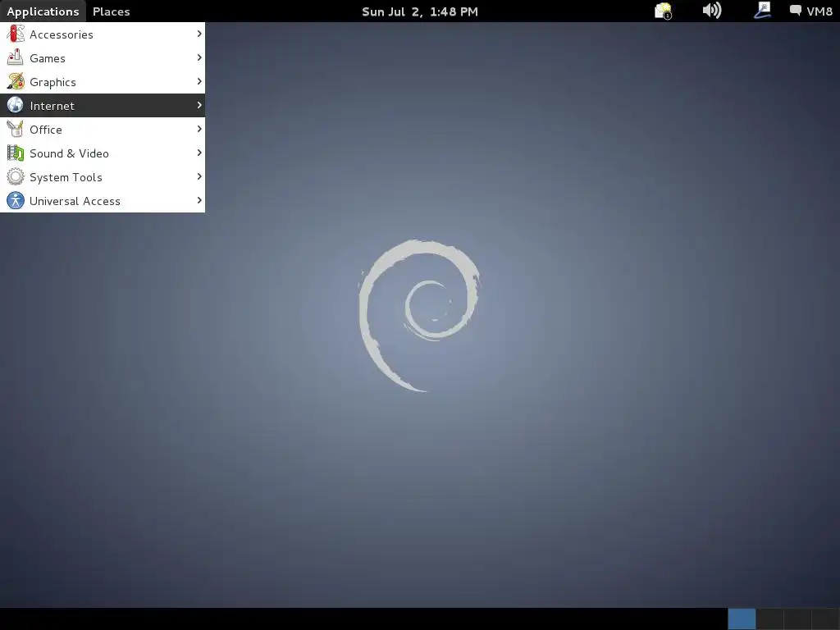The height and width of the screenshot is (630, 840).
Task: Expand the Games submenu arrow
Action: [199, 57]
